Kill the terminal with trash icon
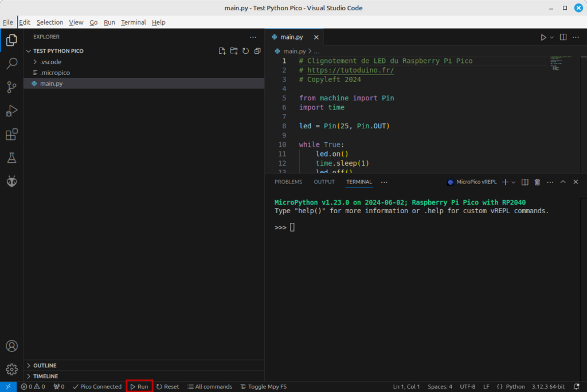Image resolution: width=587 pixels, height=392 pixels. tap(537, 182)
